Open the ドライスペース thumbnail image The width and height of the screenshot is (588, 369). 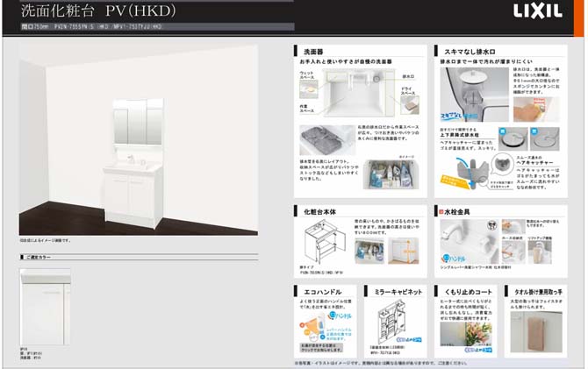[410, 105]
